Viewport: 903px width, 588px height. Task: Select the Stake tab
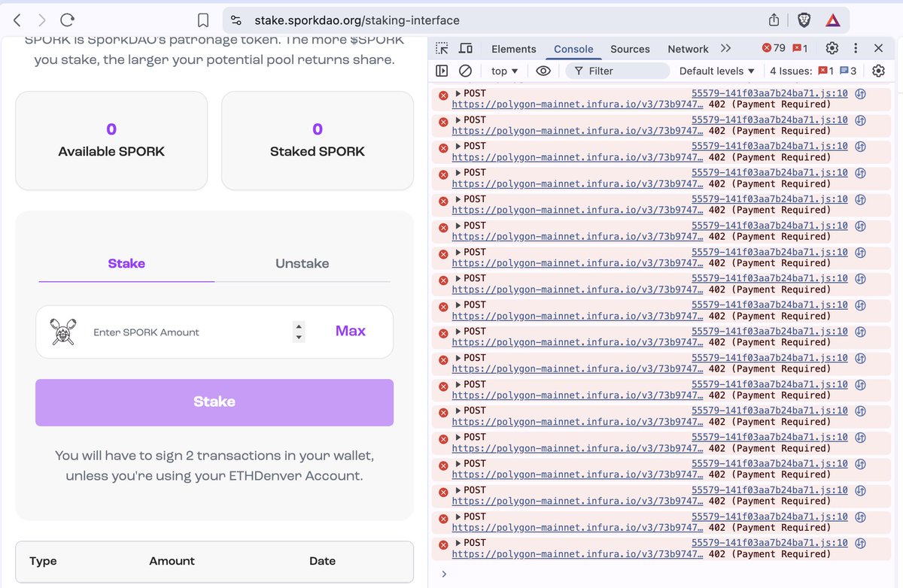(126, 264)
